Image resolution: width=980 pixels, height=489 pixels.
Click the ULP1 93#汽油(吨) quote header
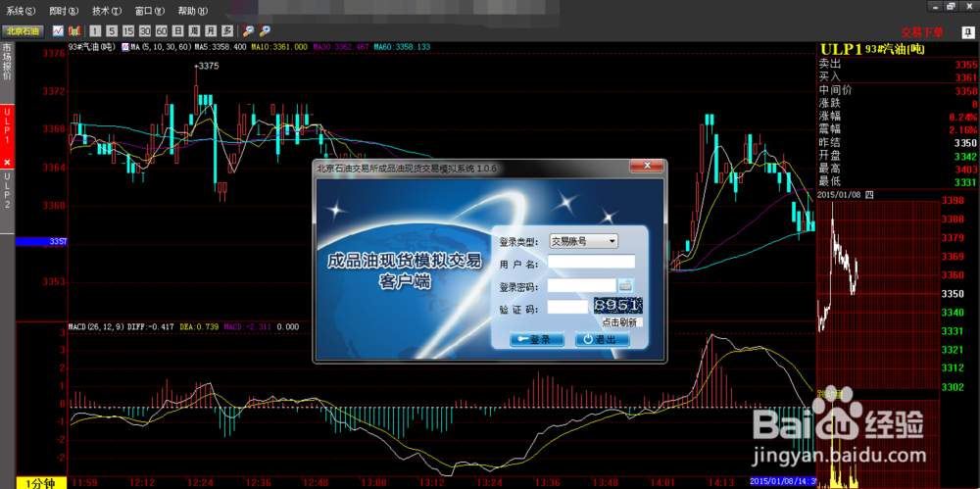pos(872,49)
